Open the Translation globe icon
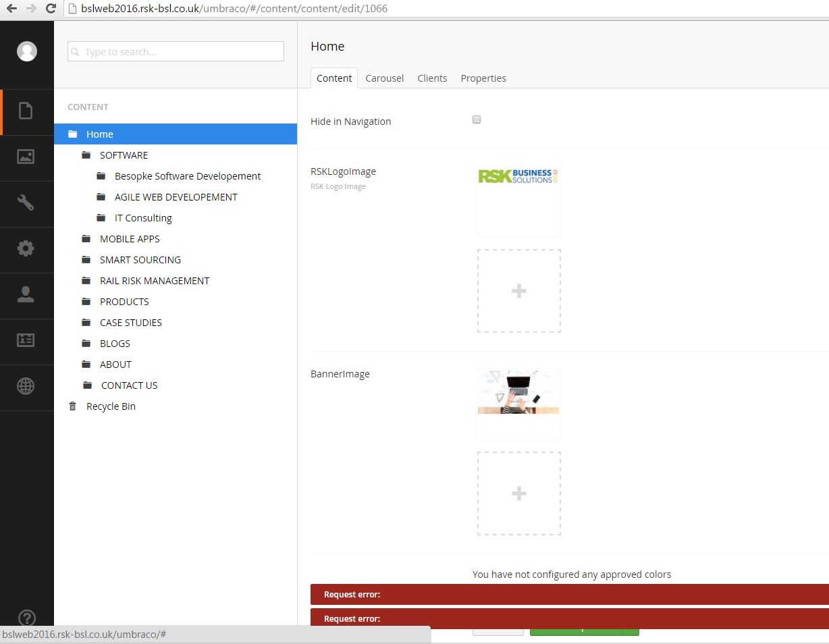This screenshot has height=644, width=829. (26, 386)
